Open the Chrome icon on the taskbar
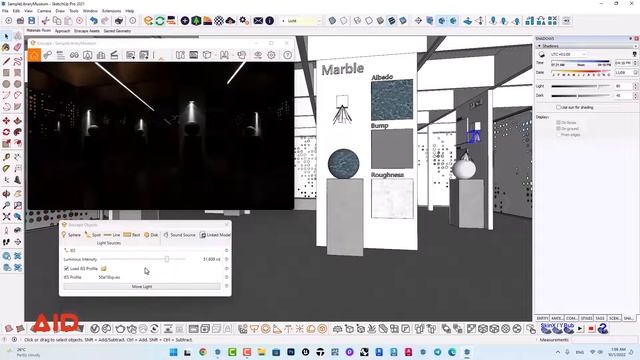 tap(203, 352)
